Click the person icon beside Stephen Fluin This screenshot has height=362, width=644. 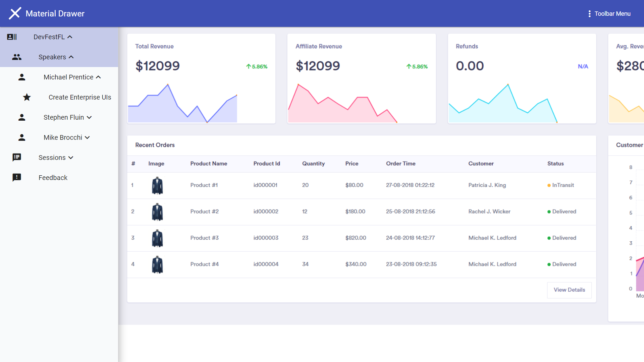click(22, 117)
